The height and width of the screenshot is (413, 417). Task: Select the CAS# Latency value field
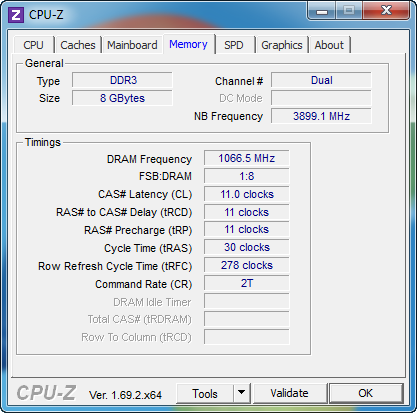[x=247, y=194]
